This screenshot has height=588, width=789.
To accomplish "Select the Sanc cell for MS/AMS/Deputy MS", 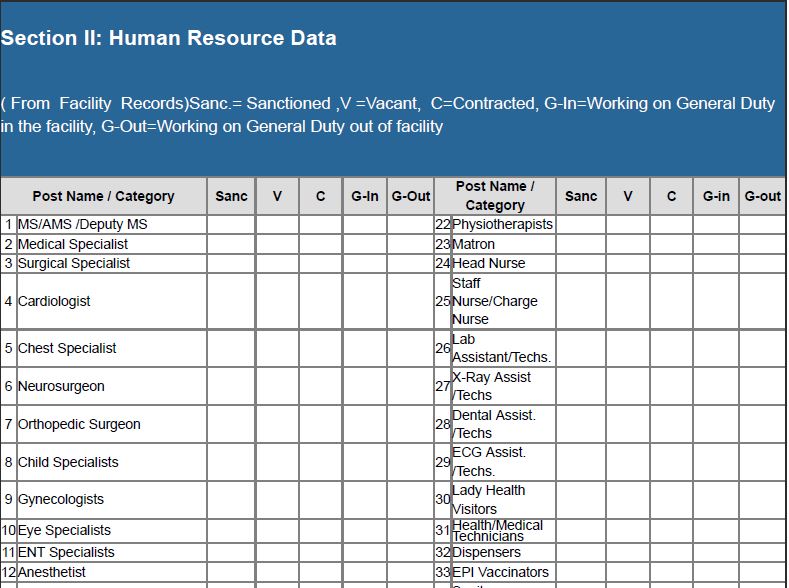I will pos(231,224).
